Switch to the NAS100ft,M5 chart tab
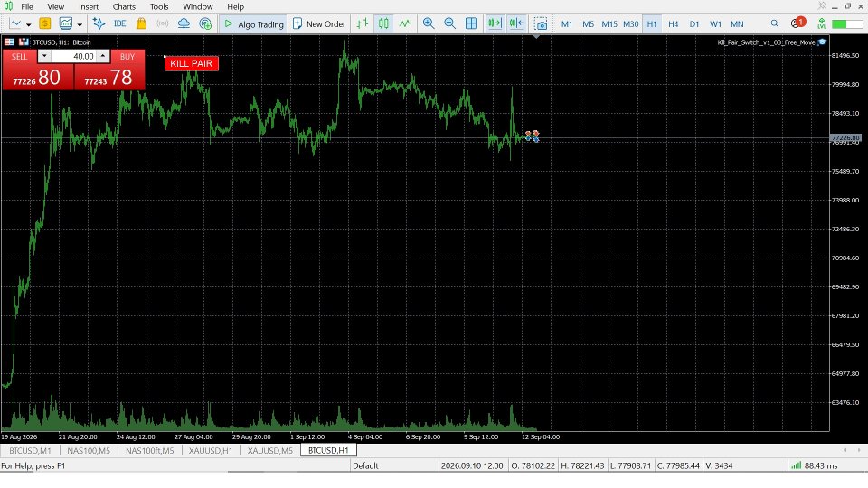The width and height of the screenshot is (868, 488). (149, 450)
